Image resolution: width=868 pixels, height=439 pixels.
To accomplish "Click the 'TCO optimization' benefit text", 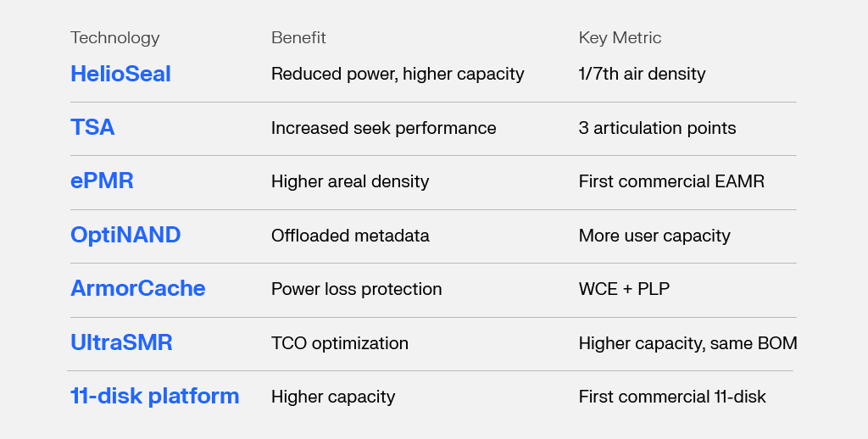I will click(339, 343).
